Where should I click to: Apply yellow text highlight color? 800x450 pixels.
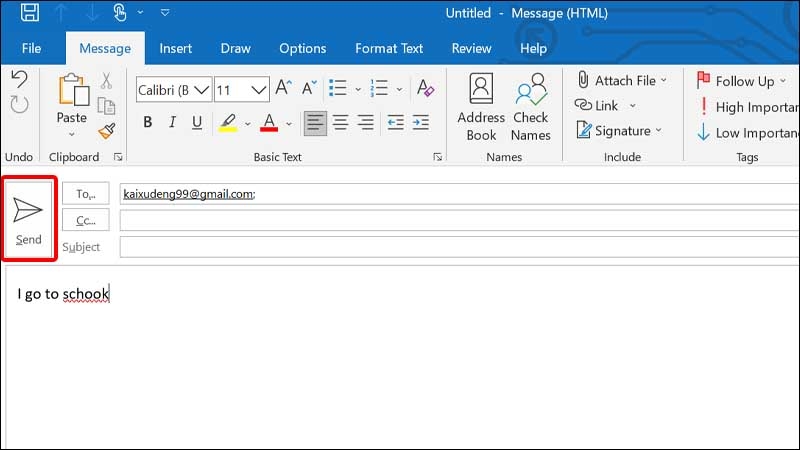tap(228, 122)
